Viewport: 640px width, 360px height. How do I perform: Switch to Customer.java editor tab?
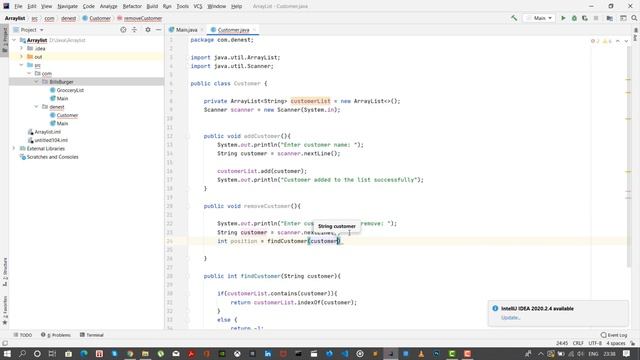(x=233, y=30)
